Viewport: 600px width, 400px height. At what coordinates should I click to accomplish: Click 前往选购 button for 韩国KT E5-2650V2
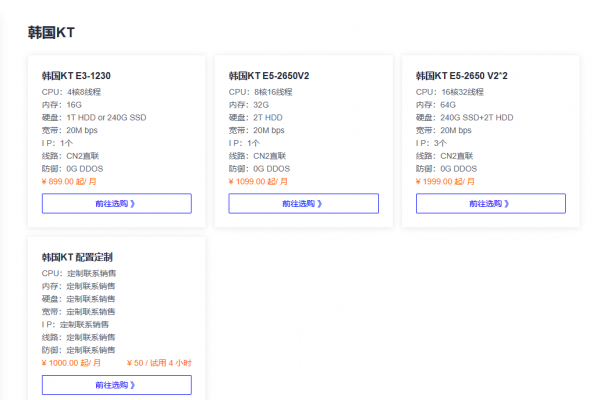pyautogui.click(x=303, y=203)
